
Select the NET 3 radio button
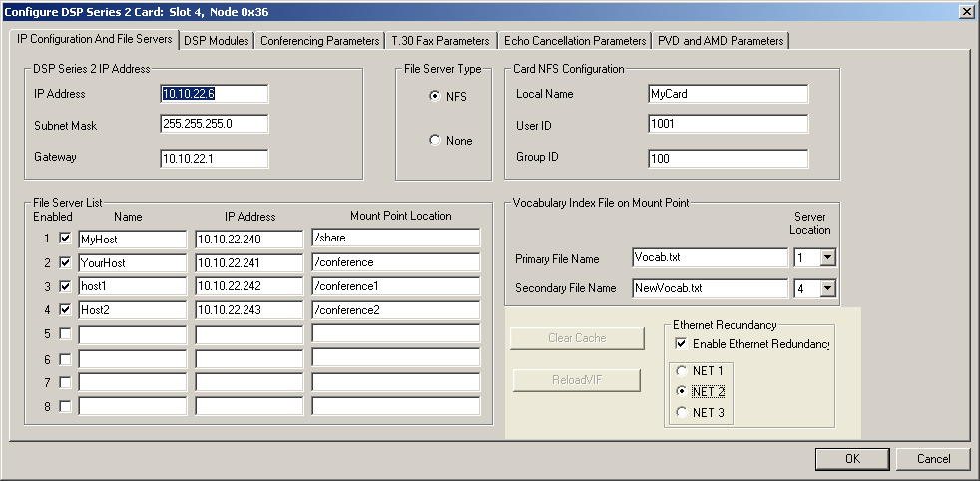683,412
